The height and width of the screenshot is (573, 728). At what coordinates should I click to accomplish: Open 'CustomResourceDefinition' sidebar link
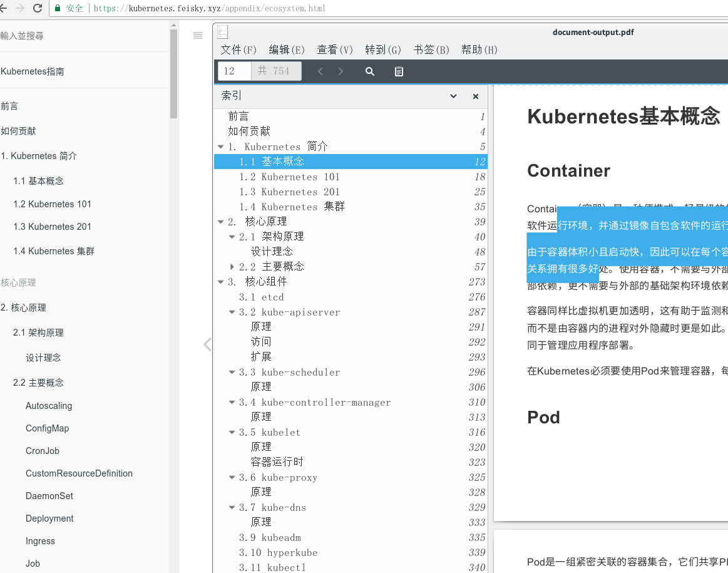[x=79, y=473]
